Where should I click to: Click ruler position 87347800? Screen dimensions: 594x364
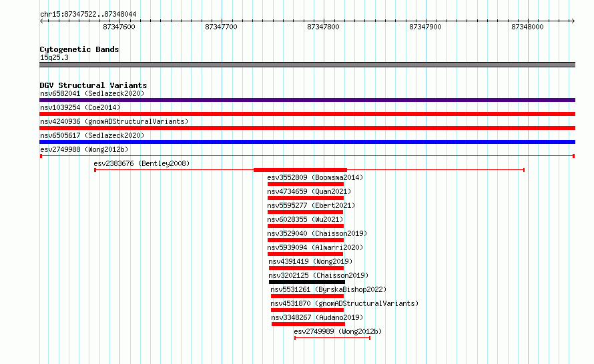tap(323, 27)
